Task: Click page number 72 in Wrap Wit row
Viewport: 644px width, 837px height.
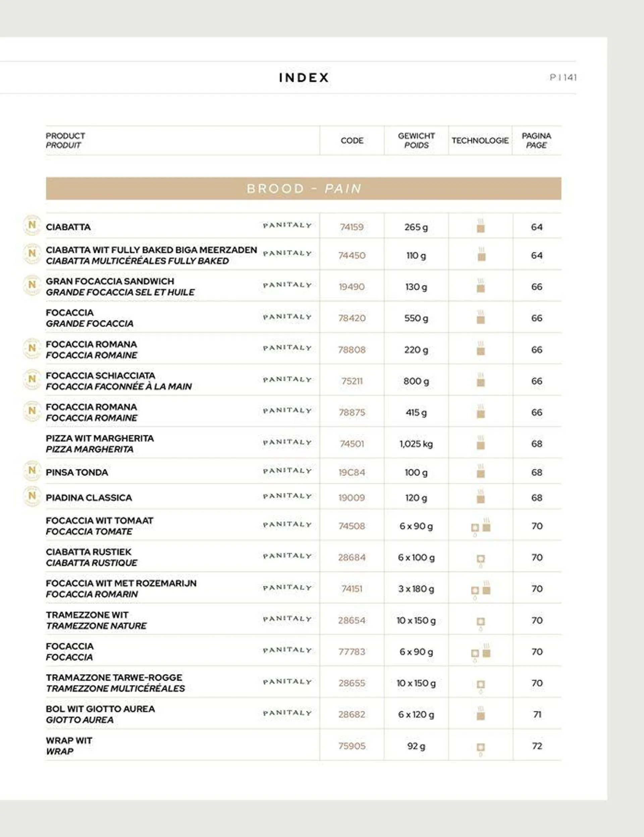Action: click(x=537, y=746)
